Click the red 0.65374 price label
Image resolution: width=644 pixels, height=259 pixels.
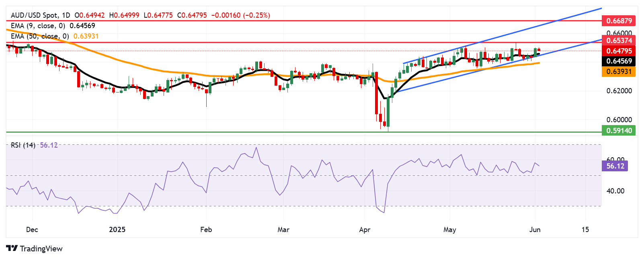click(x=619, y=40)
